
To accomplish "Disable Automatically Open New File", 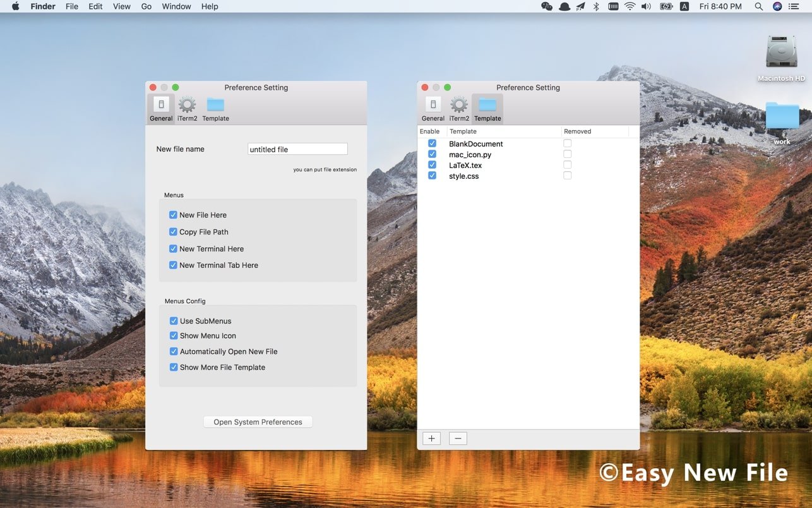I will 174,351.
